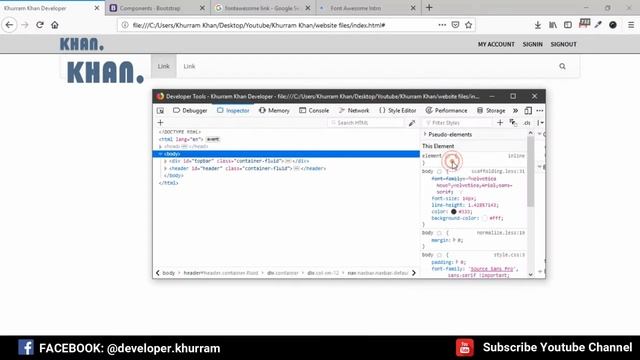Toggle the .cls class panel
640x360 pixels.
(x=527, y=123)
